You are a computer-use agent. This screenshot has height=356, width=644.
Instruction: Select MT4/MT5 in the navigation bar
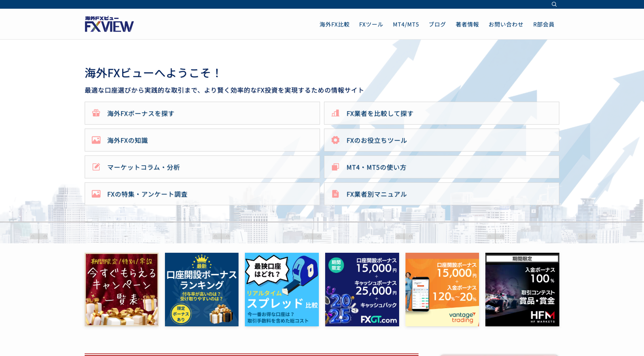[x=405, y=25]
